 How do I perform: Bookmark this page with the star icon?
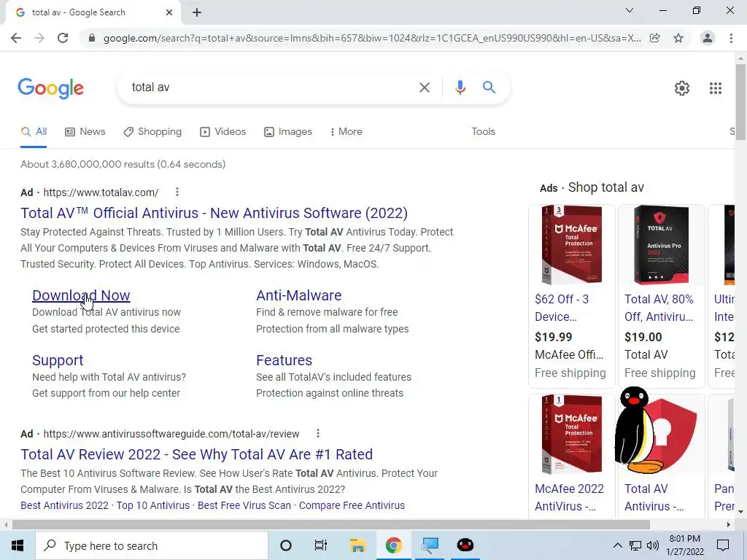[678, 38]
